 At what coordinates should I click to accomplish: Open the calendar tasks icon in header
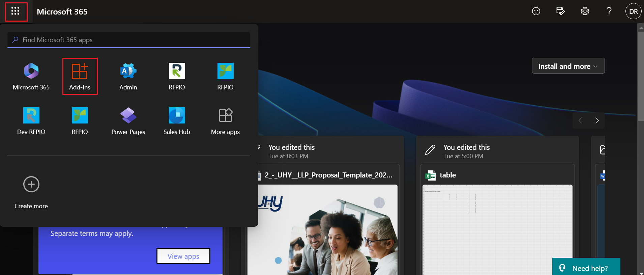coord(560,11)
